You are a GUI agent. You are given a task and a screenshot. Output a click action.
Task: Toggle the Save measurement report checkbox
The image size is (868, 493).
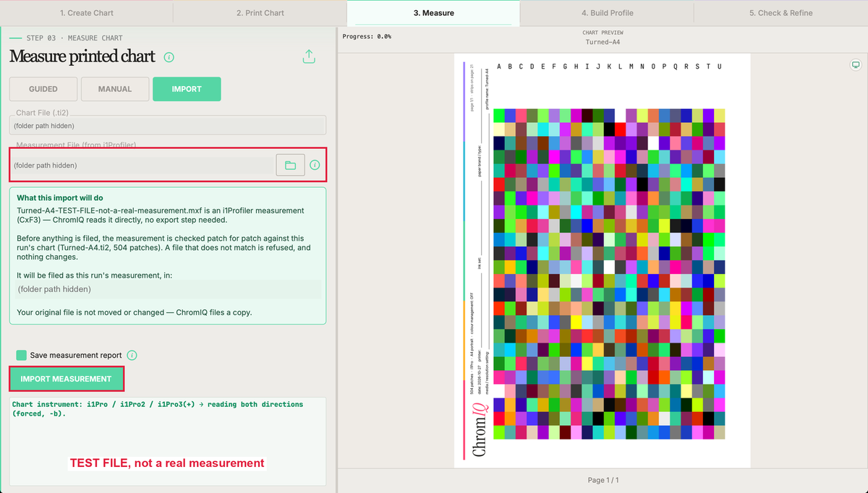(22, 355)
